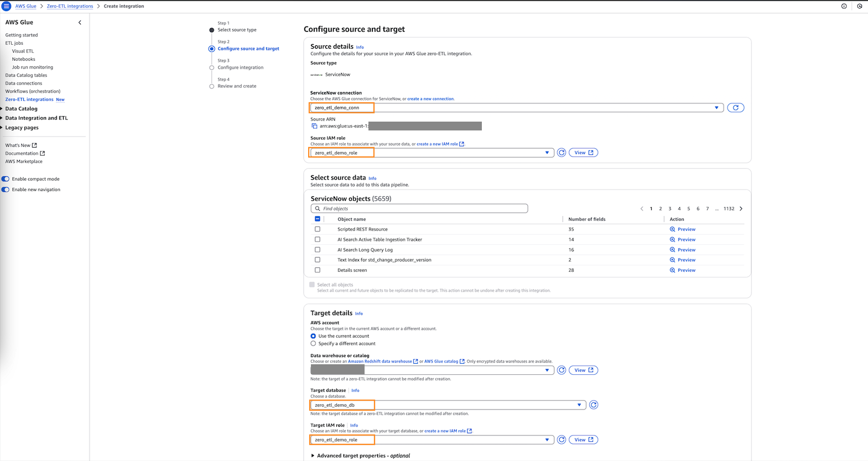This screenshot has width=868, height=461.
Task: Refresh the Source IAM role list
Action: coord(562,153)
